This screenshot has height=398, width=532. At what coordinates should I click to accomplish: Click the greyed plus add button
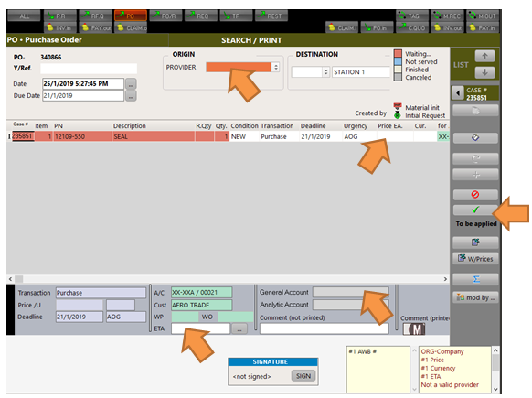tap(475, 175)
